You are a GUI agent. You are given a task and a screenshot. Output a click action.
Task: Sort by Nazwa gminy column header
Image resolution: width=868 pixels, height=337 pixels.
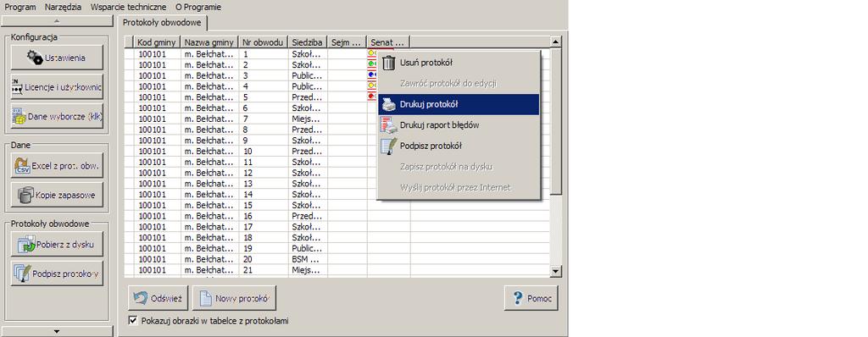[209, 42]
